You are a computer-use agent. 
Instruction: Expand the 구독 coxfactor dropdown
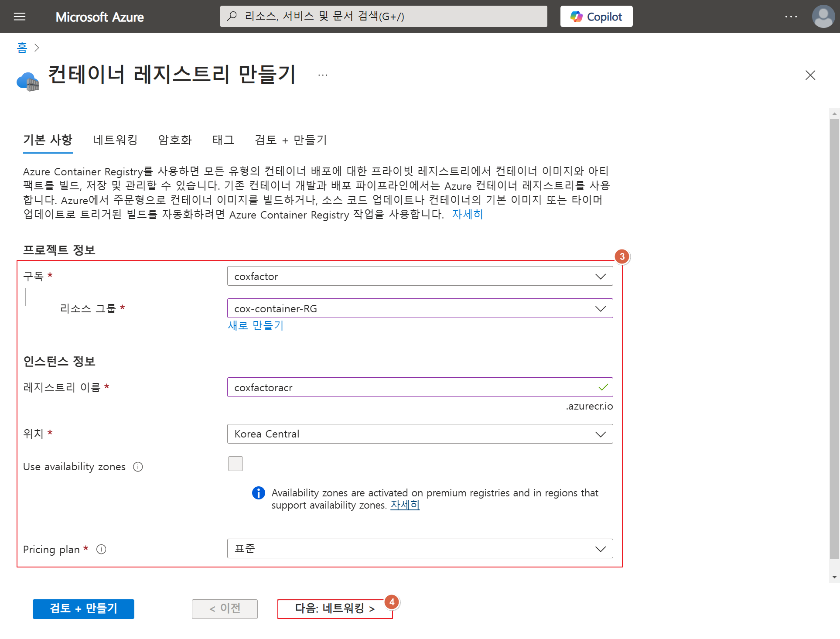point(420,276)
